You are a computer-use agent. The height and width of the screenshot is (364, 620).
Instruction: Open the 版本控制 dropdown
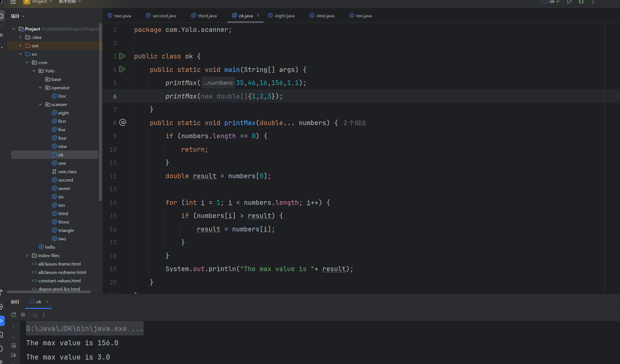pos(70,2)
